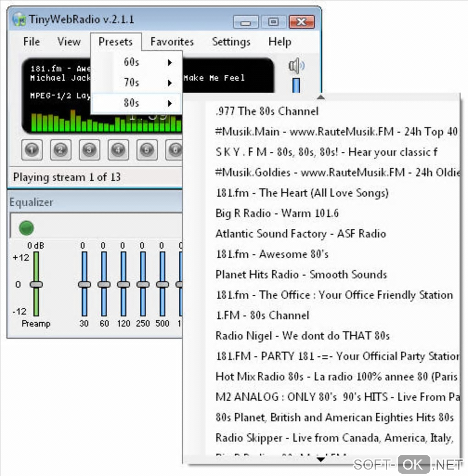The width and height of the screenshot is (468, 476).
Task: Click the TinyWebRadio title bar app icon
Action: [19, 19]
